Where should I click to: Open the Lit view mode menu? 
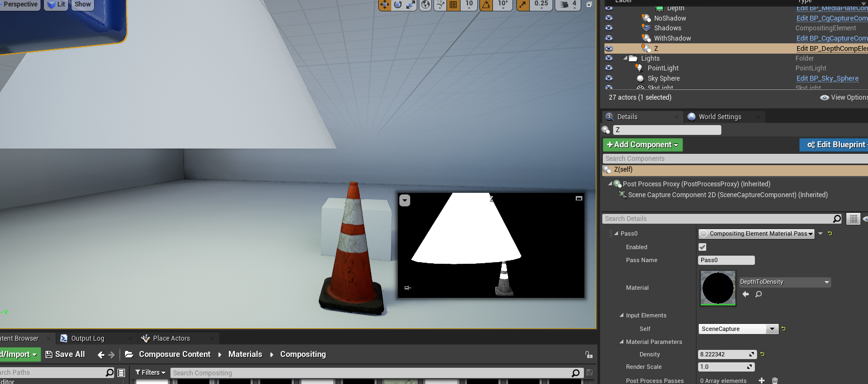(x=56, y=4)
